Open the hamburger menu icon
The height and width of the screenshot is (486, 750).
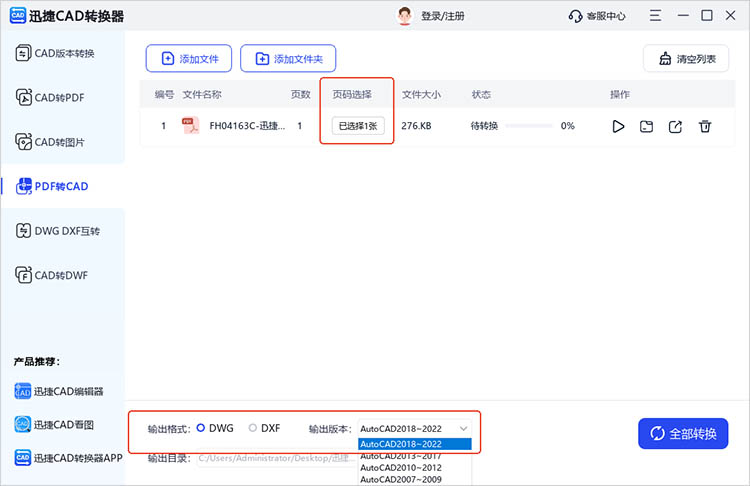(655, 16)
